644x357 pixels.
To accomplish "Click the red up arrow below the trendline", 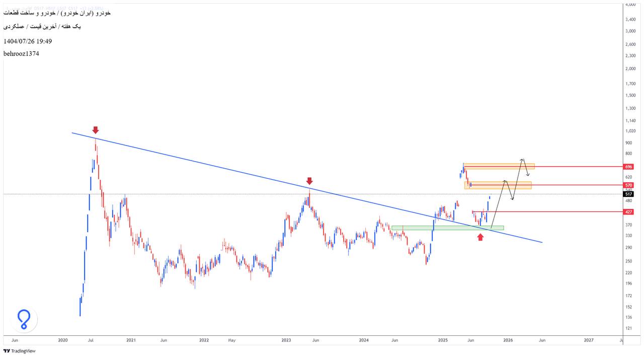I will pyautogui.click(x=480, y=237).
